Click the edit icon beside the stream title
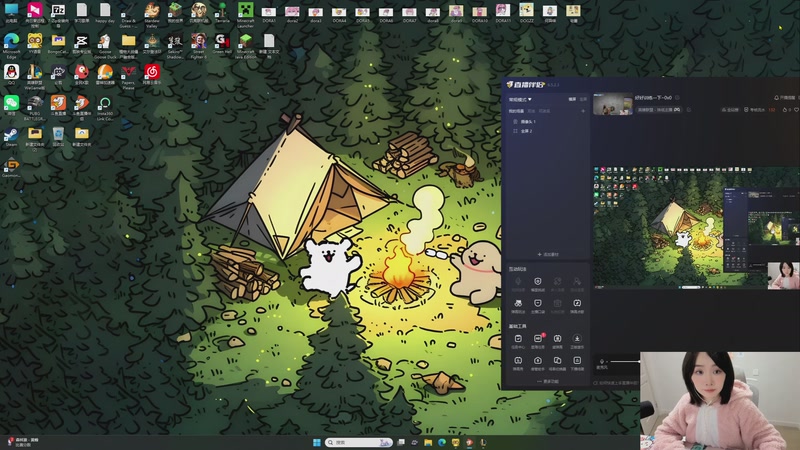This screenshot has height=450, width=800. [677, 97]
